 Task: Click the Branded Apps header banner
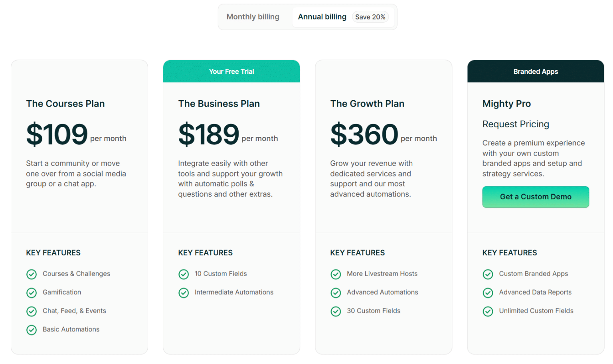pos(536,71)
